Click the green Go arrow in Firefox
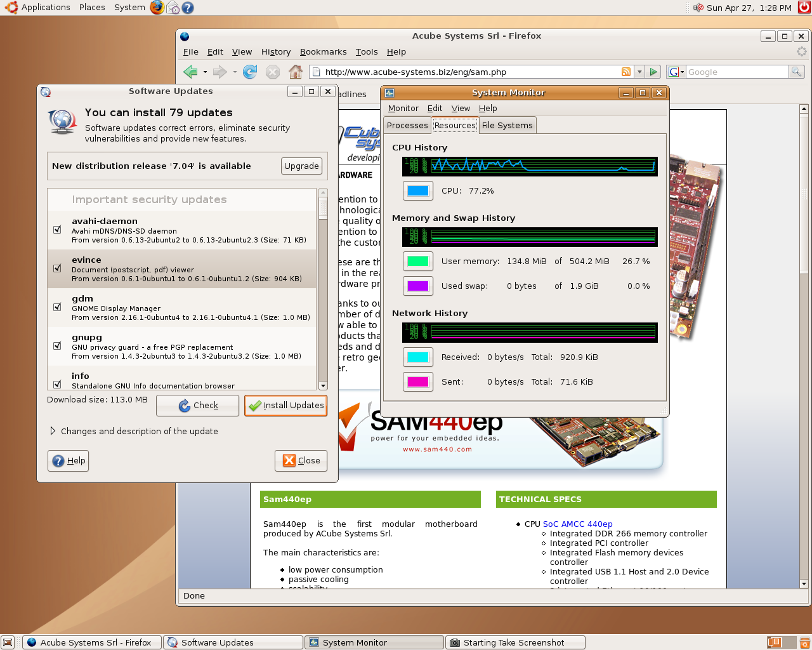The width and height of the screenshot is (812, 650). (x=653, y=72)
